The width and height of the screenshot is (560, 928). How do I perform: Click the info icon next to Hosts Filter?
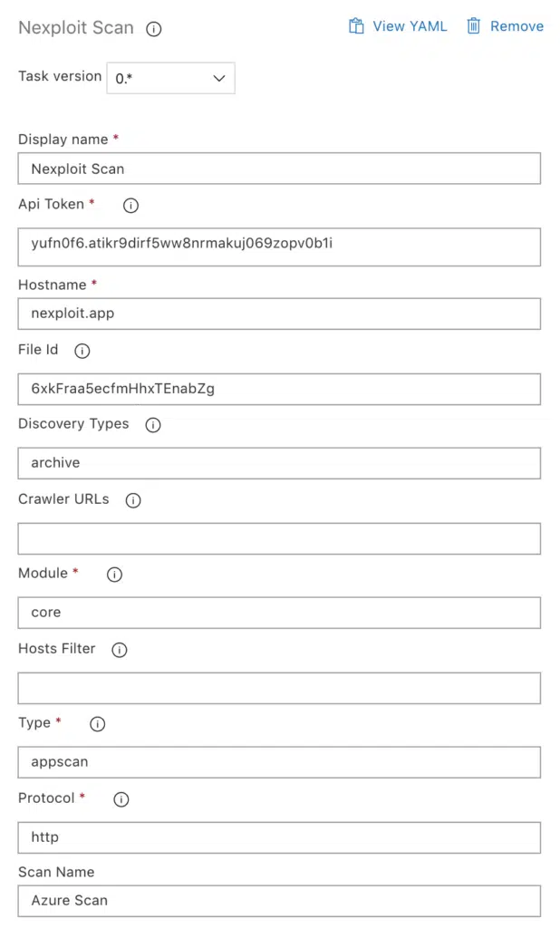tap(120, 650)
